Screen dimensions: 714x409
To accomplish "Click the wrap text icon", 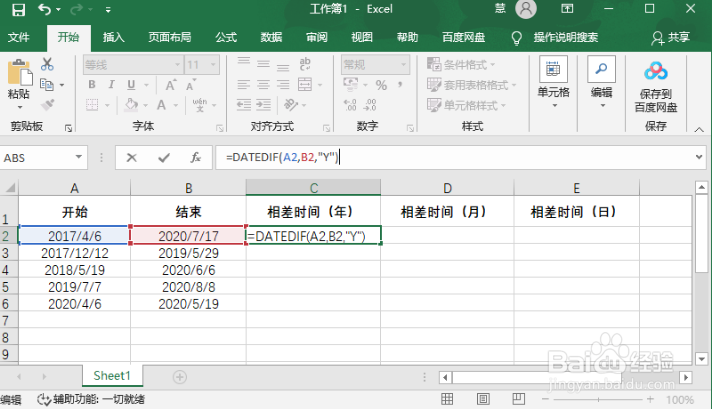I will (305, 64).
